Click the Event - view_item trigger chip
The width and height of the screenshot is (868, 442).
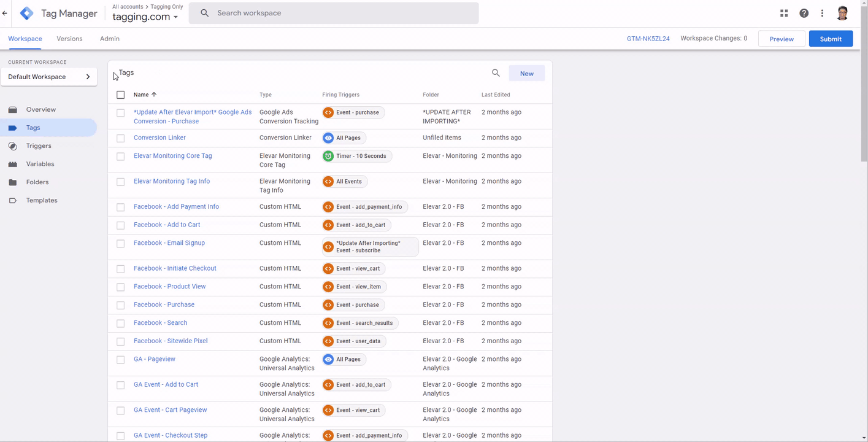(354, 287)
